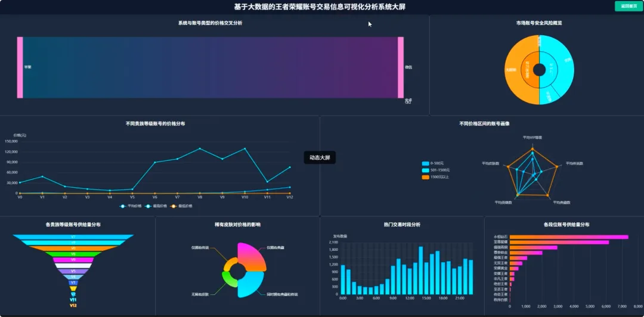Screen dimensions: 644x317
Task: Click the 无稀有皮肤 pie label
Action: [200, 294]
